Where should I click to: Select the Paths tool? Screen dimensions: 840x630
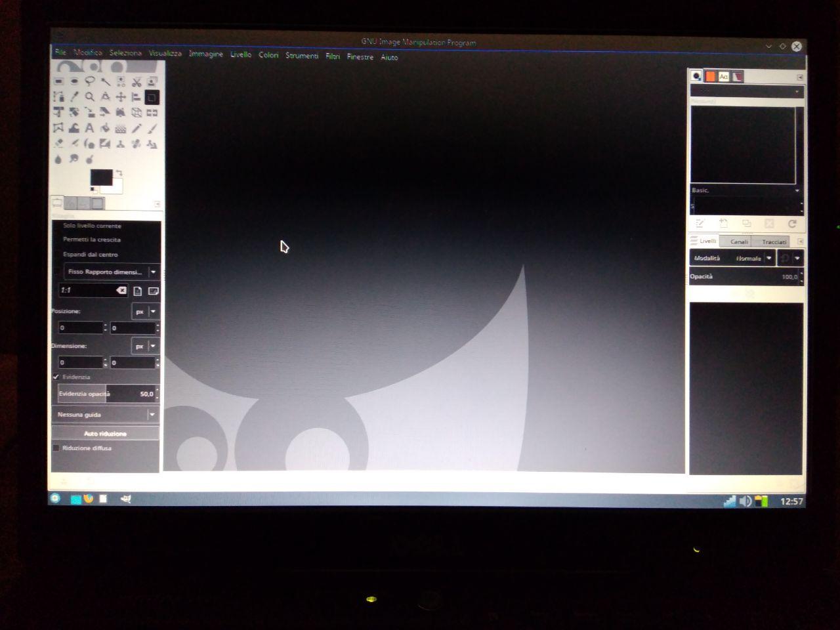click(x=58, y=97)
